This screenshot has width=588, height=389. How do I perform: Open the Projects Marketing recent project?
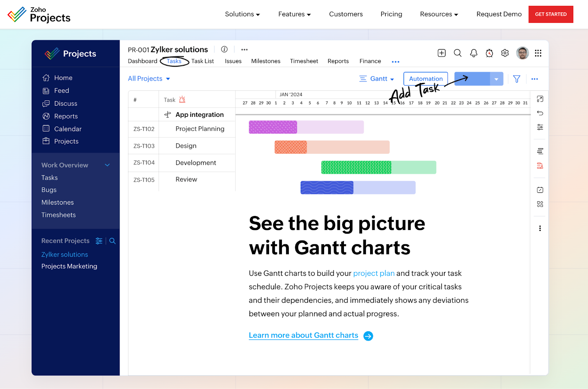pyautogui.click(x=69, y=266)
